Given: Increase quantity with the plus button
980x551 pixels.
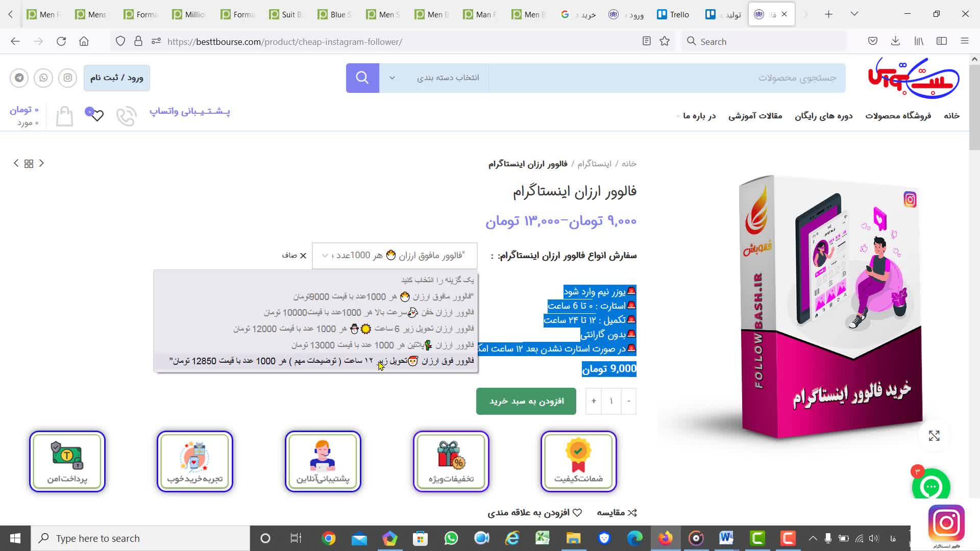Looking at the screenshot, I should 594,401.
